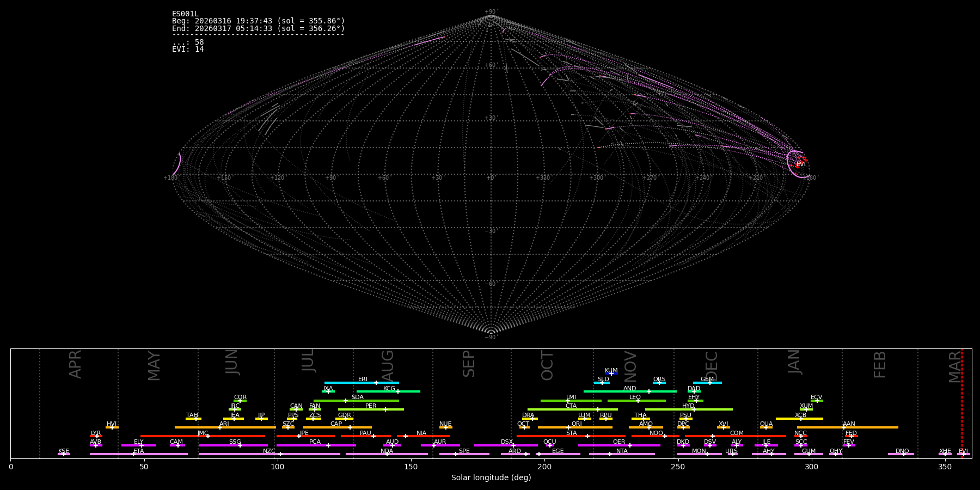Select the NTA shower label
This screenshot has height=490, width=980.
point(622,451)
